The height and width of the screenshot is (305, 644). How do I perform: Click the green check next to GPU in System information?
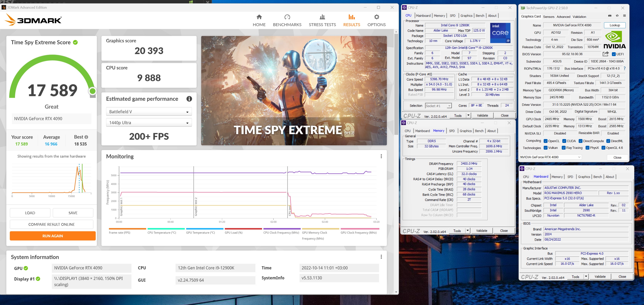pos(26,268)
